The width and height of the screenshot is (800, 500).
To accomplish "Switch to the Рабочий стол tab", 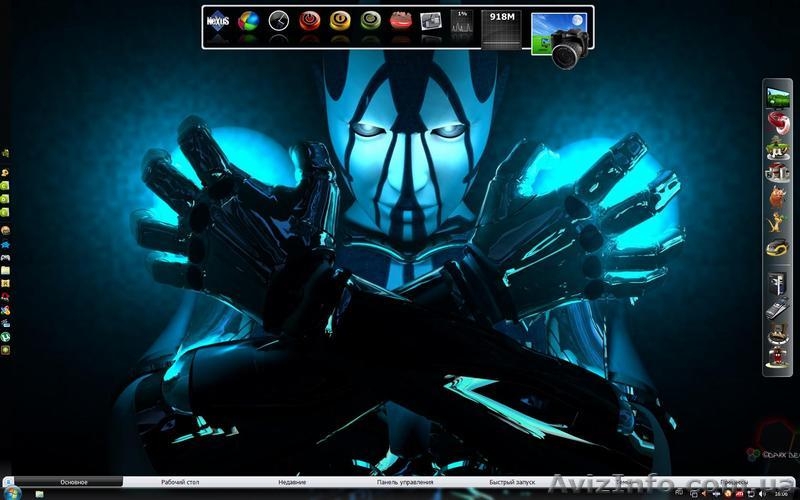I will pyautogui.click(x=180, y=482).
